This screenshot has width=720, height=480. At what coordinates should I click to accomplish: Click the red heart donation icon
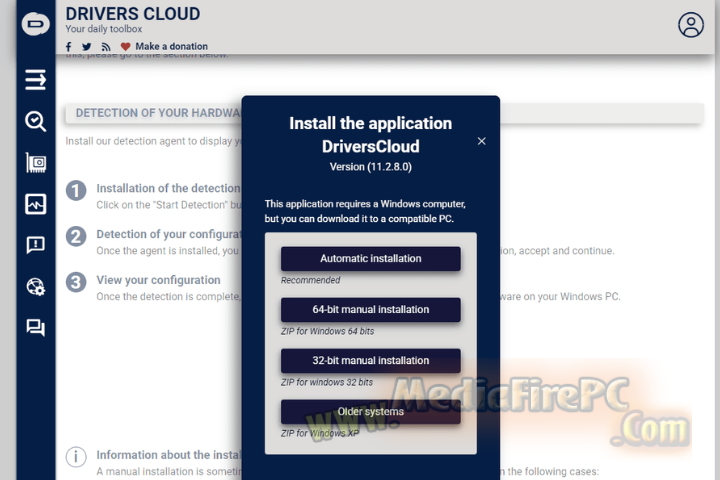(125, 46)
